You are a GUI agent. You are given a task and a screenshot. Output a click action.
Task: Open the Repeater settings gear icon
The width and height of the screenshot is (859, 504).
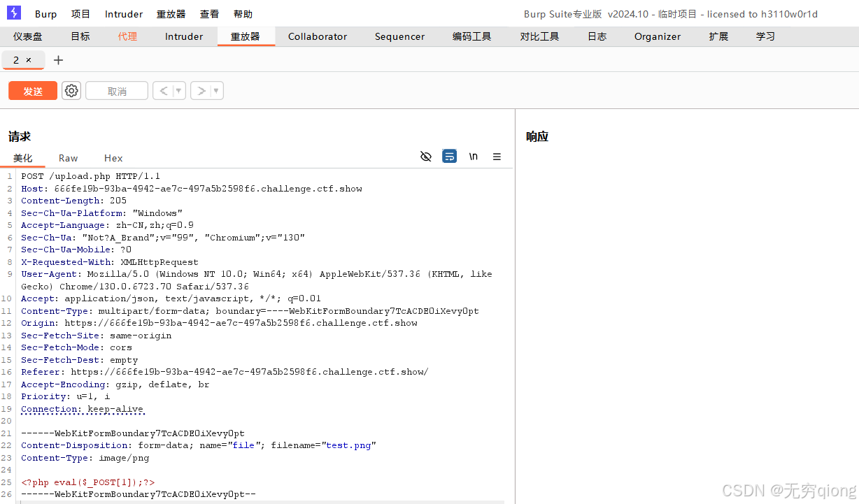71,91
